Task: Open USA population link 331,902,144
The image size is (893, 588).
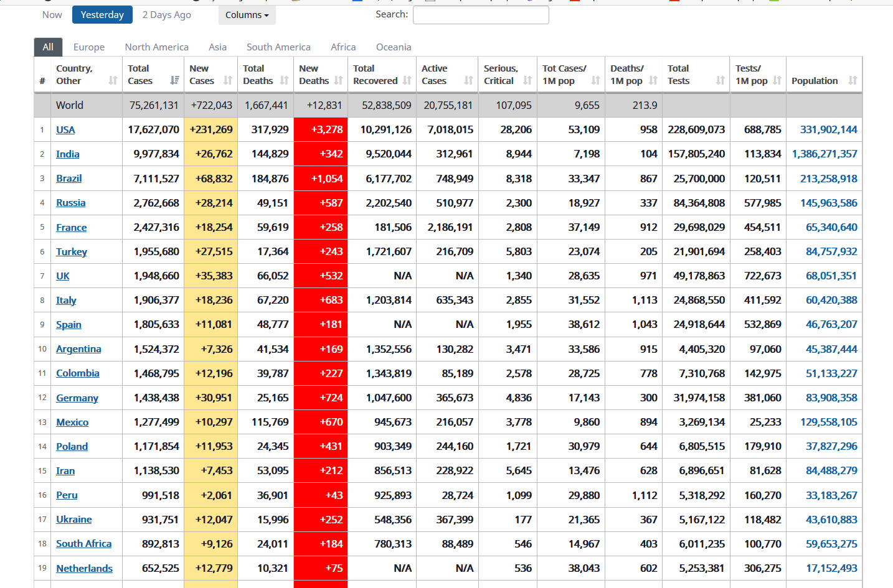Action: point(829,130)
